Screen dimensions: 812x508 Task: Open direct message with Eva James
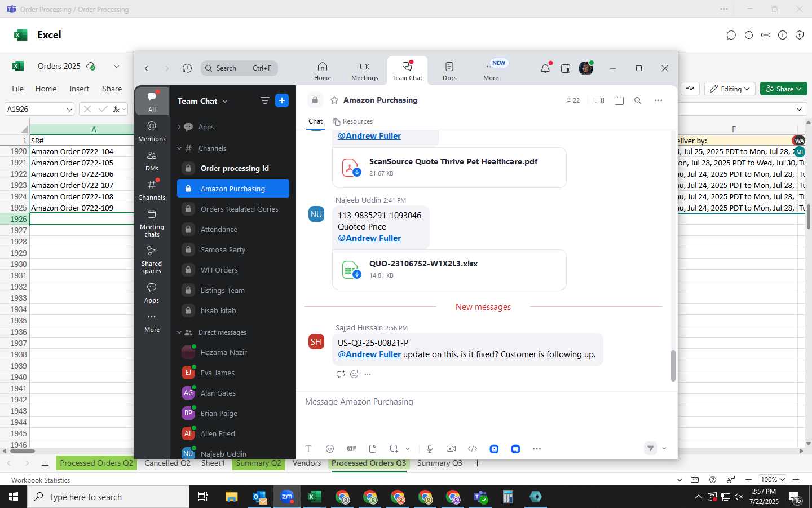[x=233, y=373]
